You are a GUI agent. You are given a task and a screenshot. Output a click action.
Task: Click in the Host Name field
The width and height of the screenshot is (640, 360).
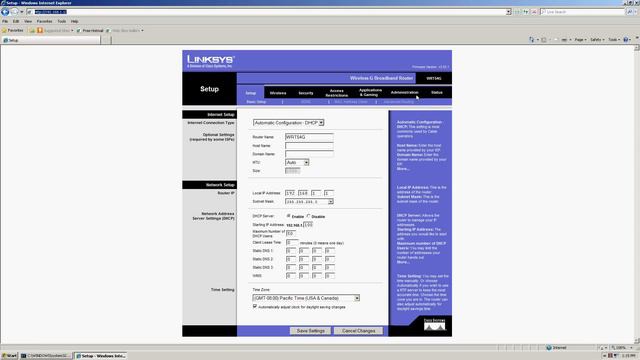[309, 145]
